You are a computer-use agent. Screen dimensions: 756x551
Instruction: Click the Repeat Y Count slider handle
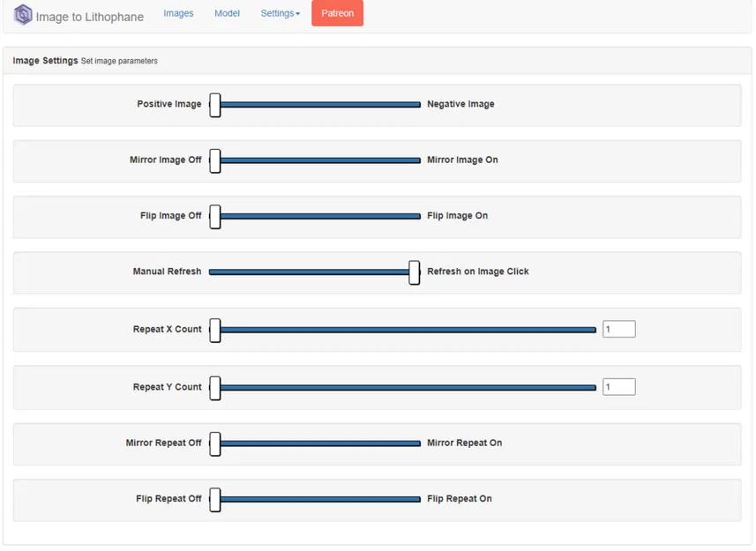[215, 387]
